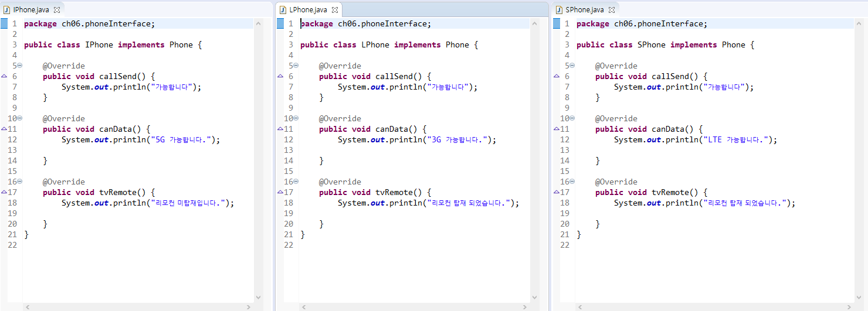Click override marker beside tvRemote in IPhone.java
Image resolution: width=868 pixels, height=311 pixels.
pyautogui.click(x=4, y=192)
